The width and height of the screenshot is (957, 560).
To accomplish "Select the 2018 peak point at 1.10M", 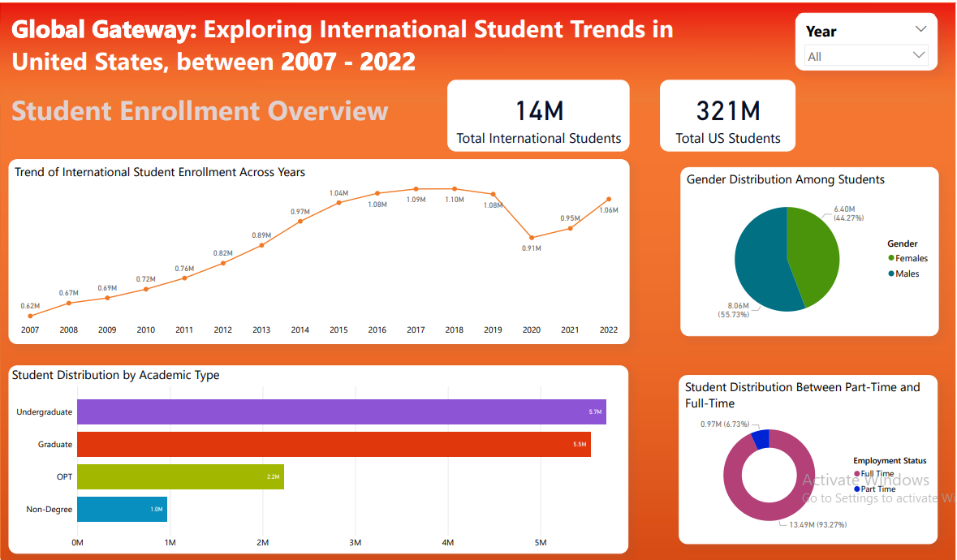I will [455, 189].
